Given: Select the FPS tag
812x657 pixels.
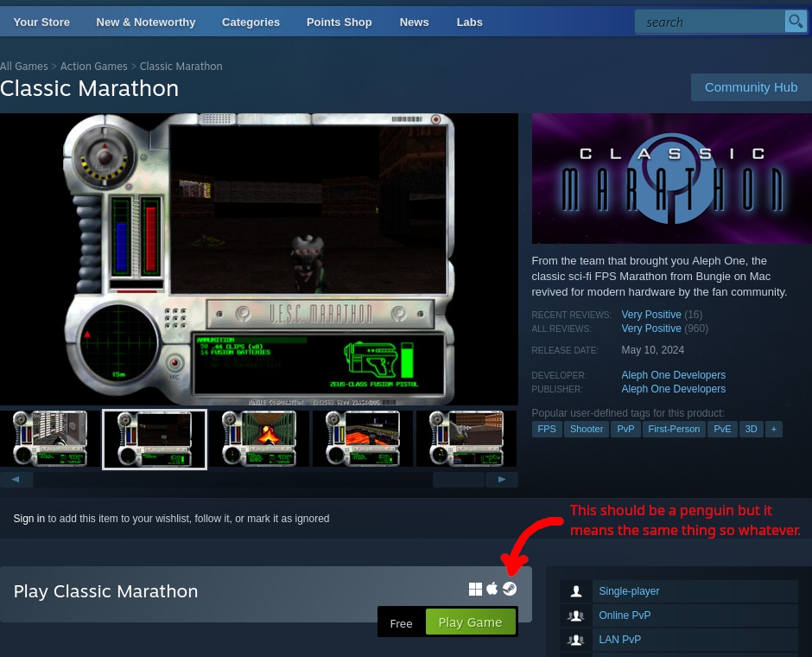Looking at the screenshot, I should [x=547, y=429].
